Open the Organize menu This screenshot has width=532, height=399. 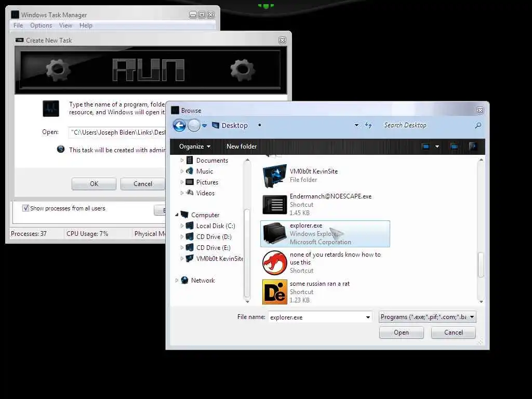click(195, 147)
